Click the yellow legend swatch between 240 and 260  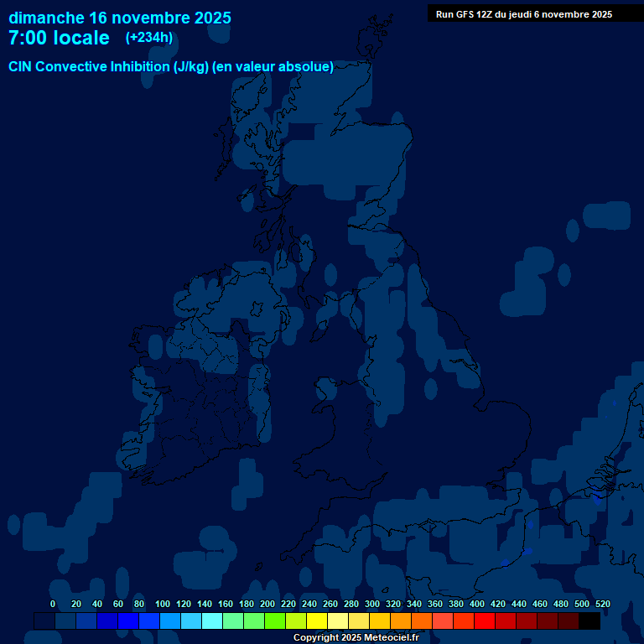317,621
